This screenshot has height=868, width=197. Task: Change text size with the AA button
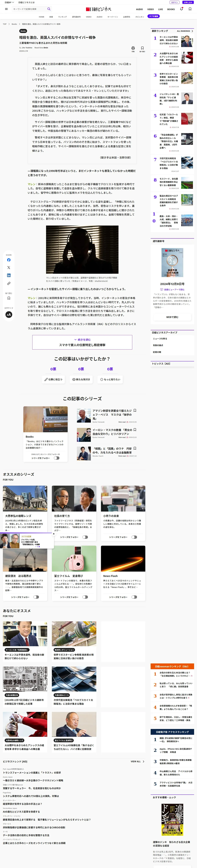[9, 314]
